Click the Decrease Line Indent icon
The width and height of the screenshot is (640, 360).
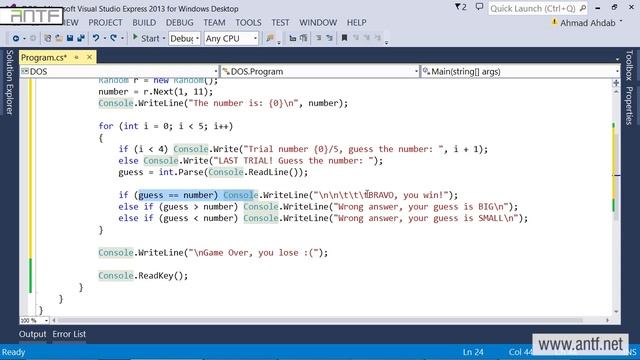coord(292,38)
